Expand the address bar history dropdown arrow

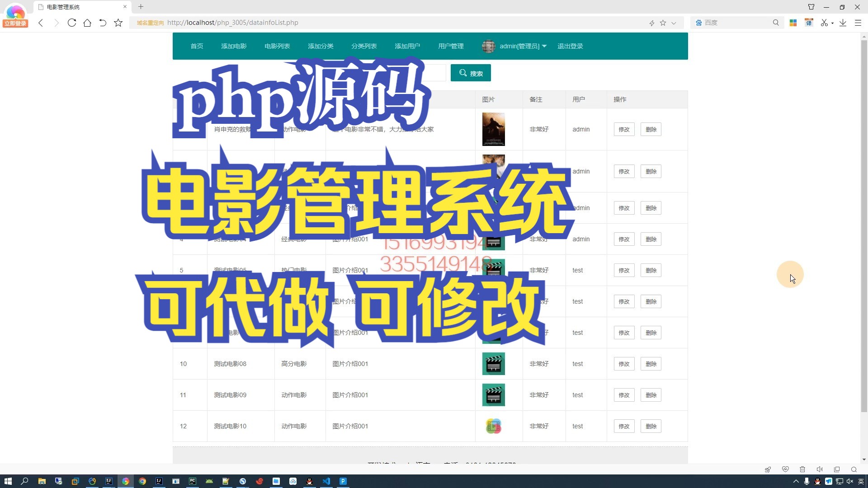click(674, 23)
